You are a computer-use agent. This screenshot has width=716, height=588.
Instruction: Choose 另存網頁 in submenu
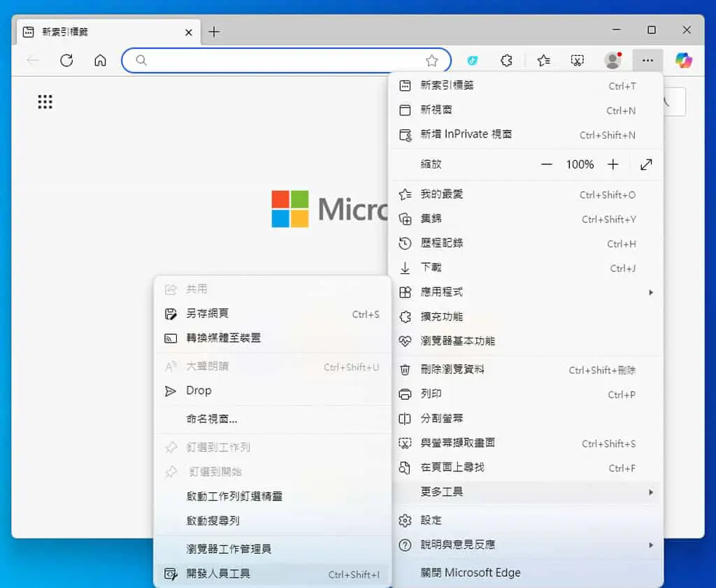click(x=272, y=314)
